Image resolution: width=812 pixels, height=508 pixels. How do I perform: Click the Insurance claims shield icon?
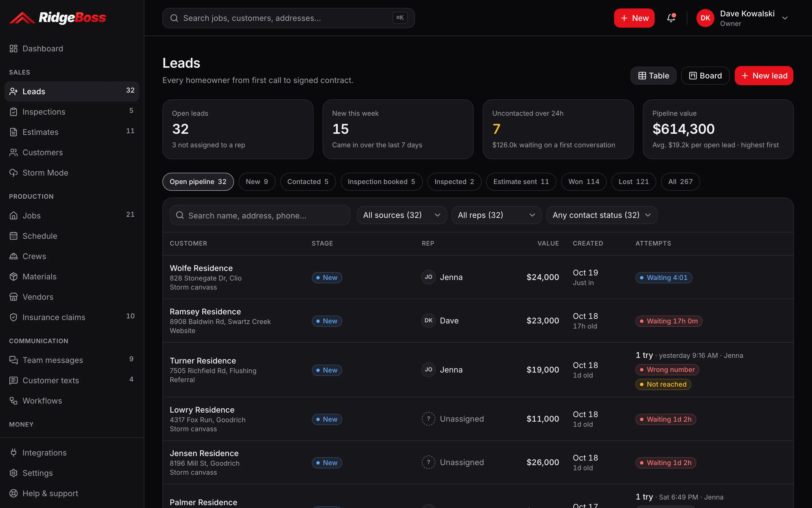point(14,317)
